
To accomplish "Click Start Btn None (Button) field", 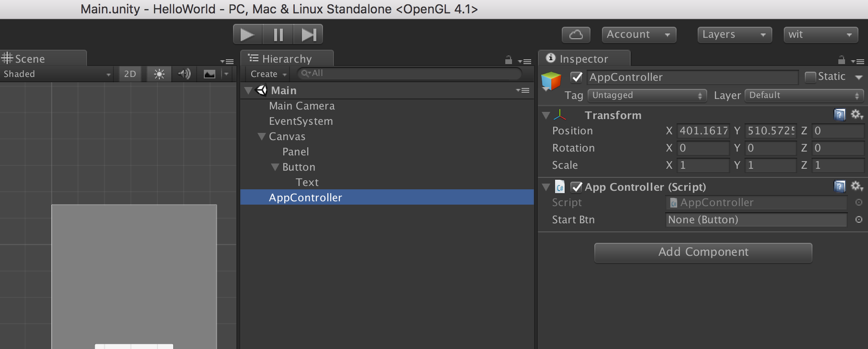I will [756, 220].
